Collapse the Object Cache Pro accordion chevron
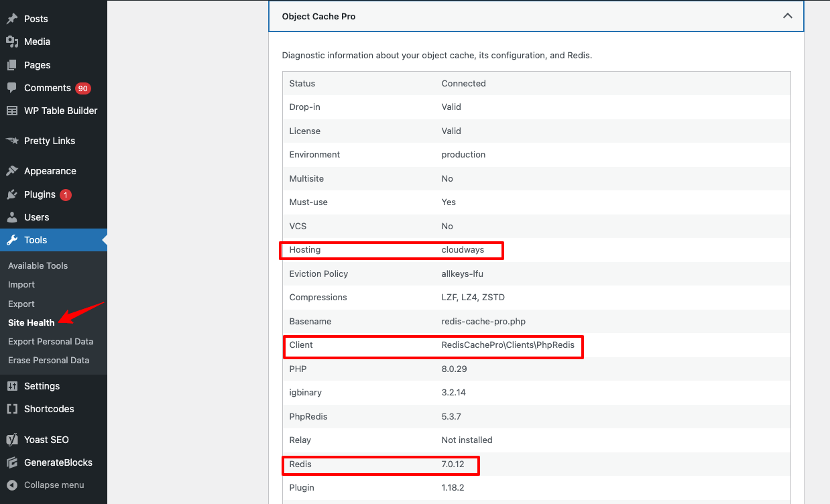The width and height of the screenshot is (830, 504). pyautogui.click(x=788, y=16)
